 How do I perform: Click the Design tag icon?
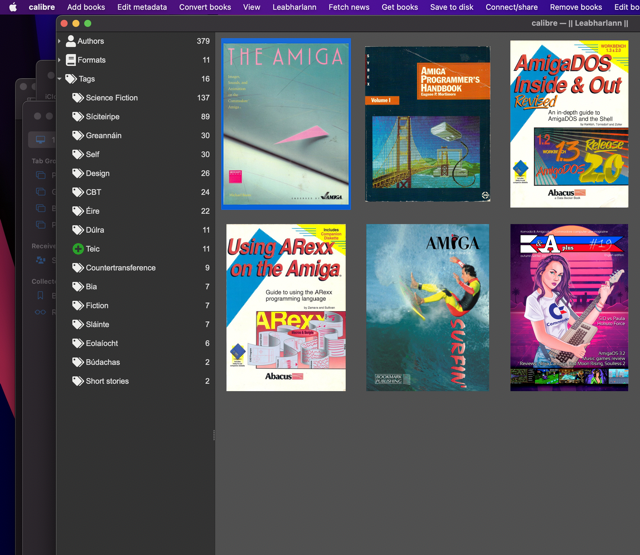point(78,173)
